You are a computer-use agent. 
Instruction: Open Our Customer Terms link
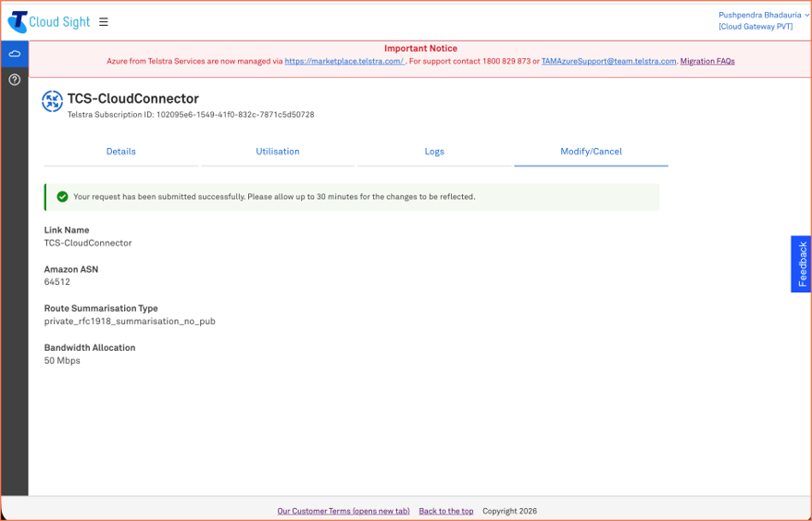pyautogui.click(x=344, y=511)
